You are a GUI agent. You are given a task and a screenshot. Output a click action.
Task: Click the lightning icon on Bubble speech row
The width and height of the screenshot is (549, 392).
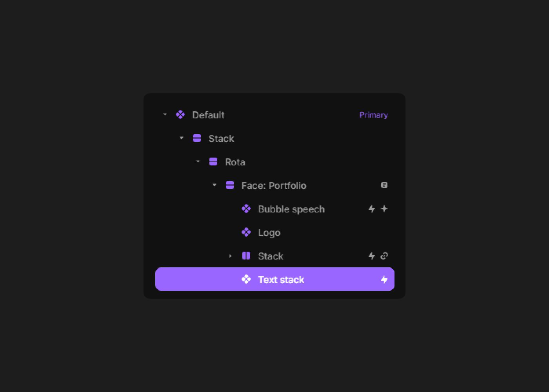(x=372, y=209)
